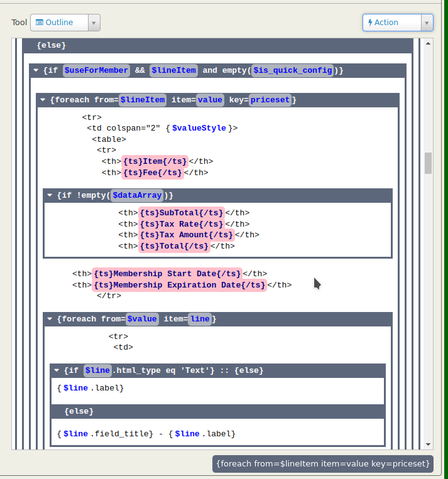The height and width of the screenshot is (479, 448).
Task: Click the scrollbar down arrow
Action: [x=429, y=444]
